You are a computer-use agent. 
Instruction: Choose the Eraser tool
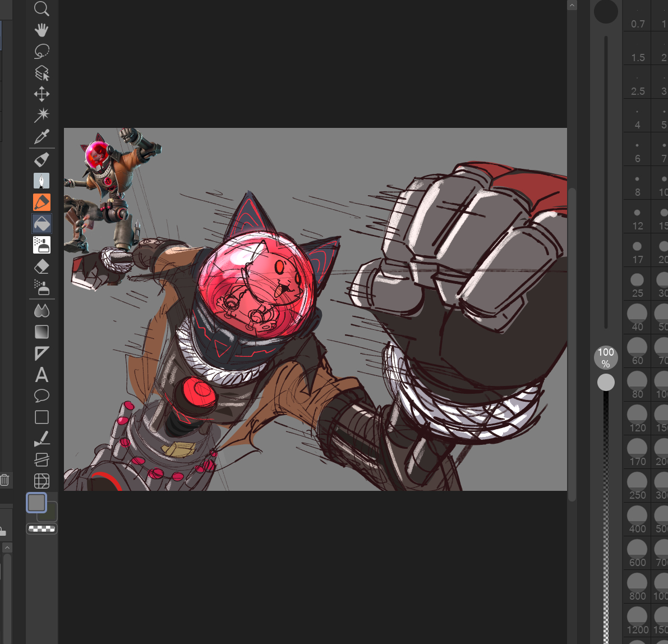click(42, 266)
